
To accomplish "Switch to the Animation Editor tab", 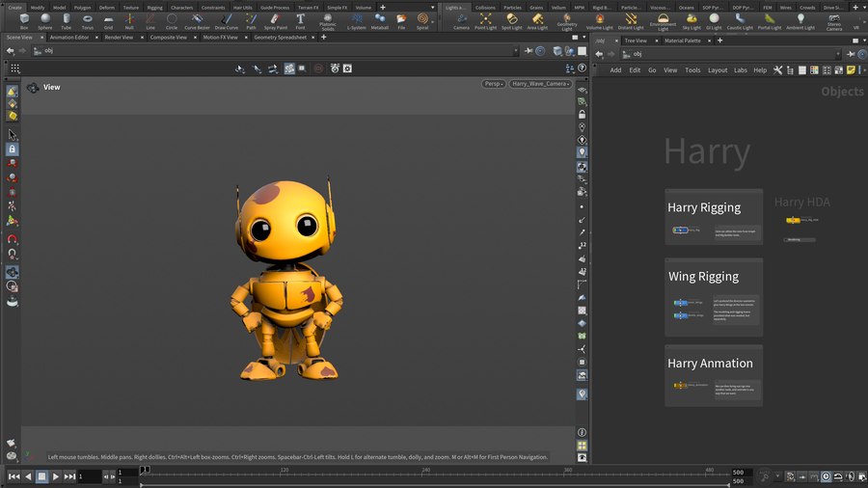I will click(68, 38).
